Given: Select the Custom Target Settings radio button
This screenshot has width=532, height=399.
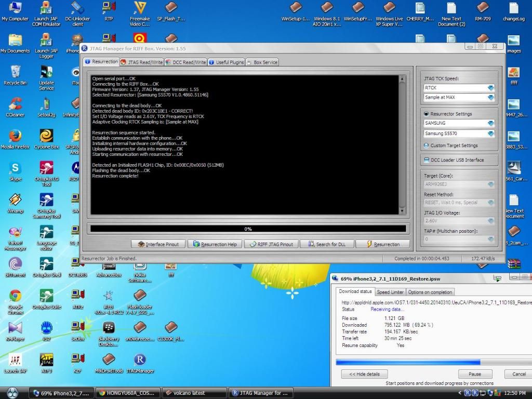Looking at the screenshot, I should pos(426,145).
